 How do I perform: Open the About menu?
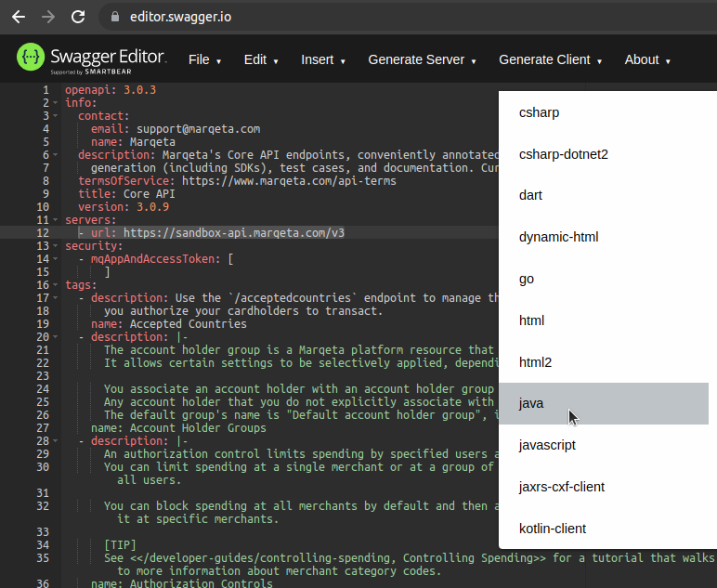[646, 59]
